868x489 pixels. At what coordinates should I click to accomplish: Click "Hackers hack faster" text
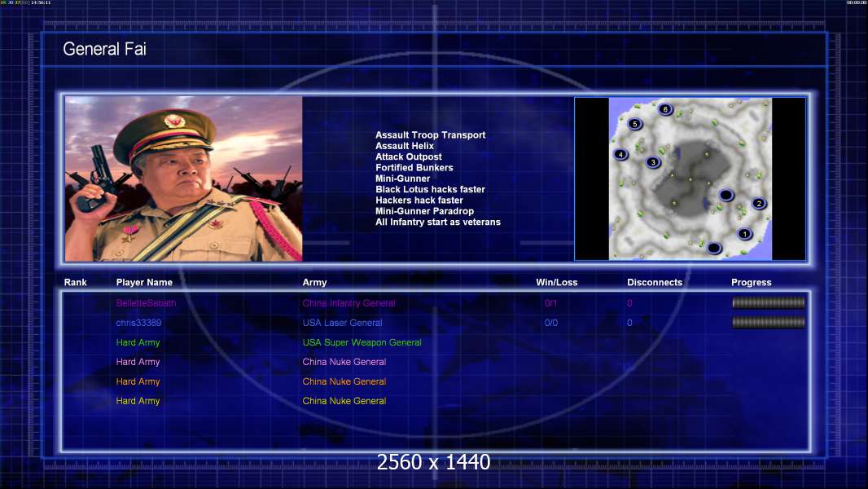pos(419,200)
